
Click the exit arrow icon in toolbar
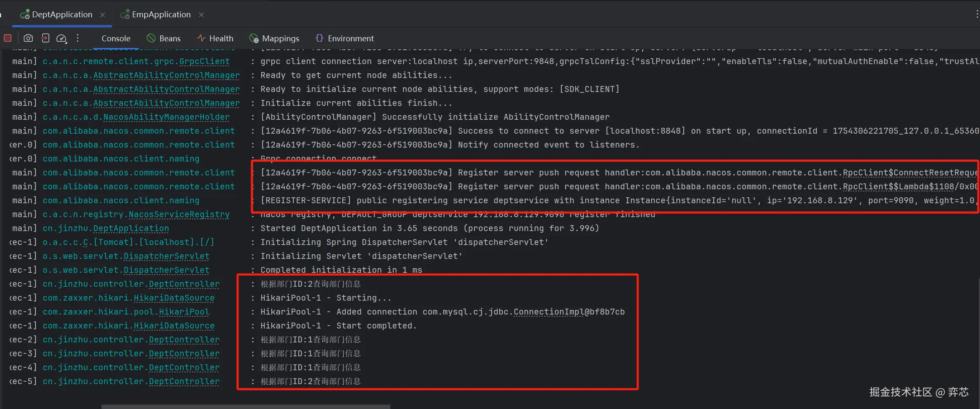[45, 38]
